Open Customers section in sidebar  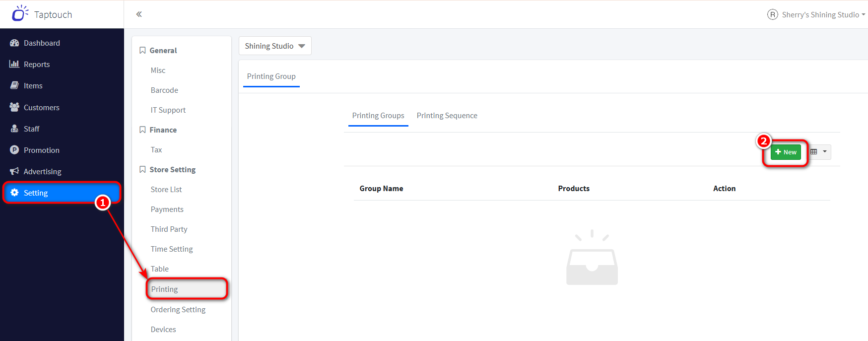[41, 107]
